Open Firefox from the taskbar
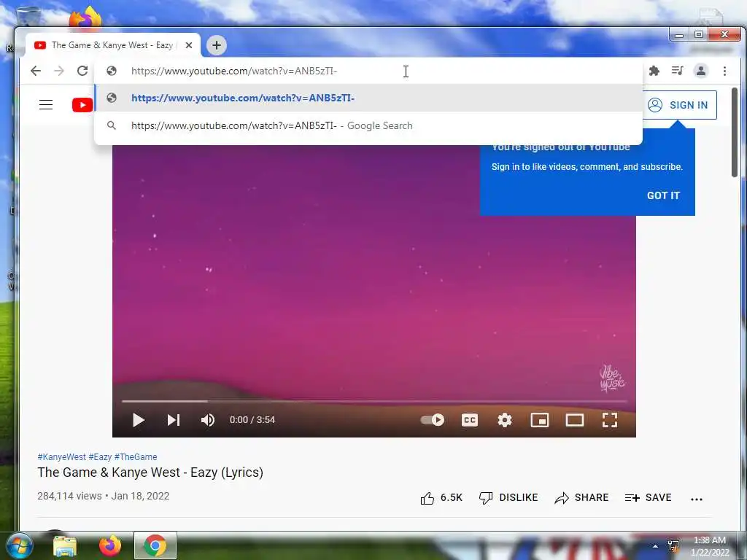 click(x=110, y=545)
